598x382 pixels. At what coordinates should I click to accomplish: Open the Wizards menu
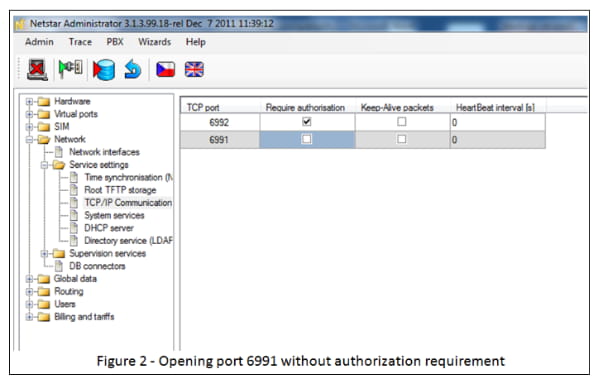tap(154, 42)
